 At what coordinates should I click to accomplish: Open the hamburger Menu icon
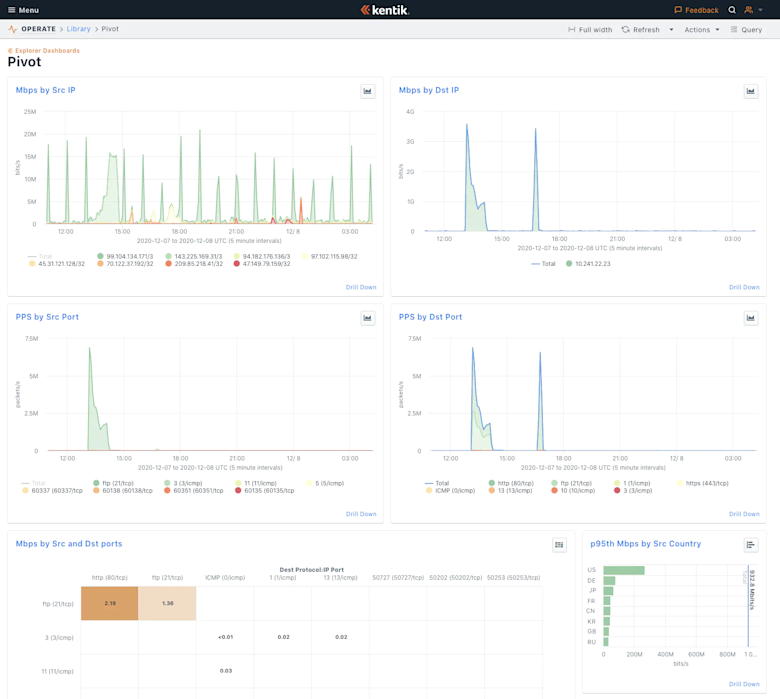(11, 10)
